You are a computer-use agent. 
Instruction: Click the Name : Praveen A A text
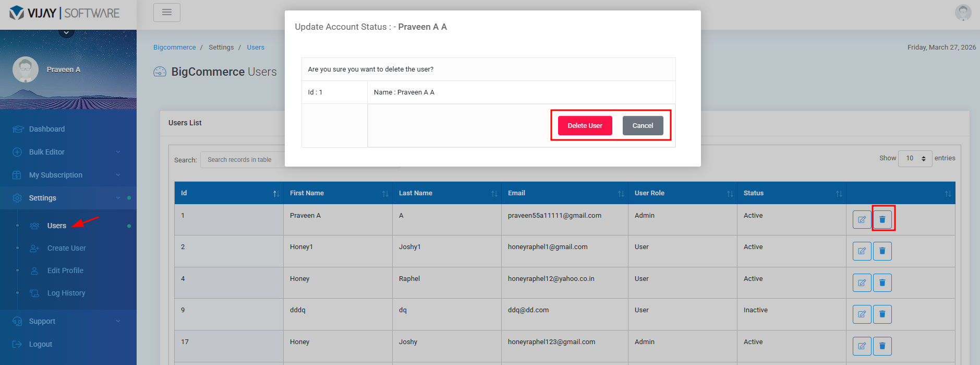[x=404, y=92]
